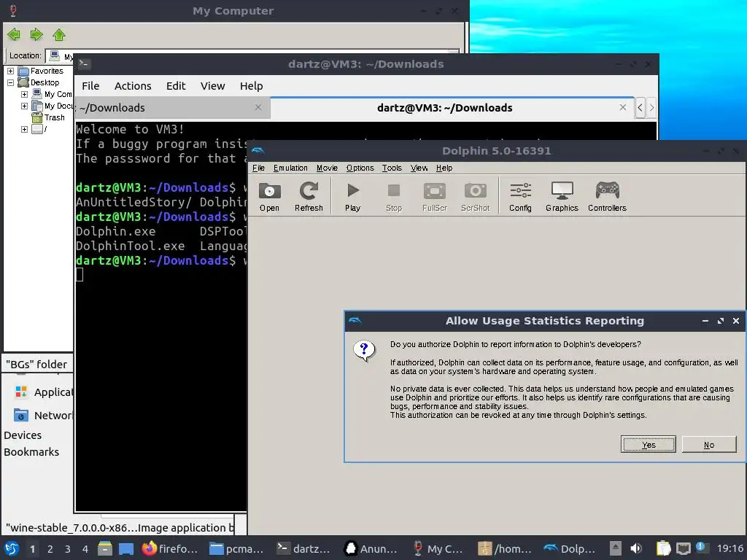The height and width of the screenshot is (560, 747).
Task: Switch to the first ~/Downloads terminal tab
Action: pos(172,108)
